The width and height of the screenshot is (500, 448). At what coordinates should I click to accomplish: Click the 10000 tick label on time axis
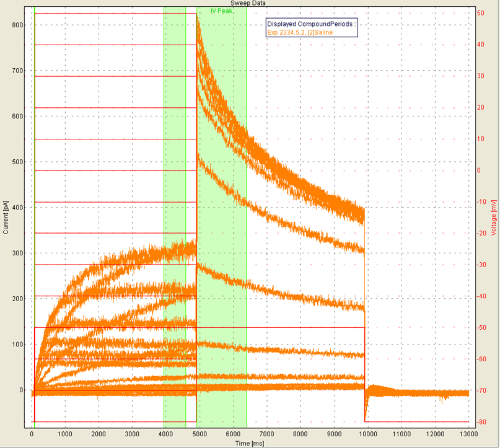pyautogui.click(x=366, y=434)
